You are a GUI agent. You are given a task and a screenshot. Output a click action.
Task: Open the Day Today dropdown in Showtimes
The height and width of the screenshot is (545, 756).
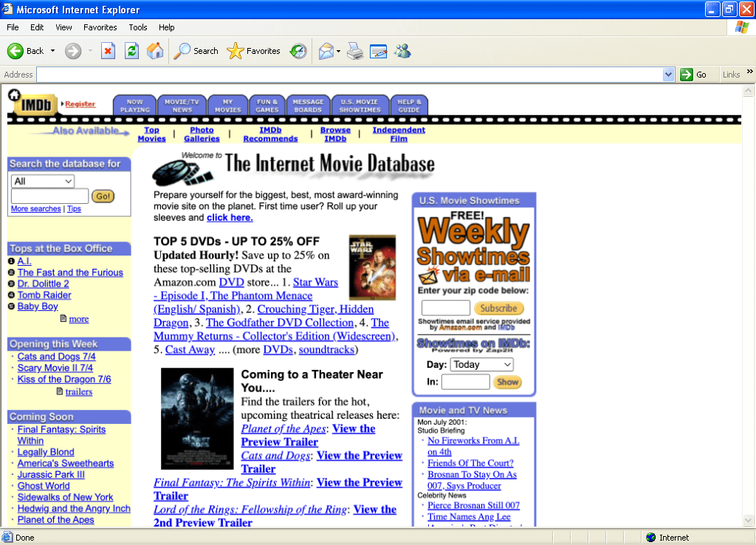click(x=481, y=365)
